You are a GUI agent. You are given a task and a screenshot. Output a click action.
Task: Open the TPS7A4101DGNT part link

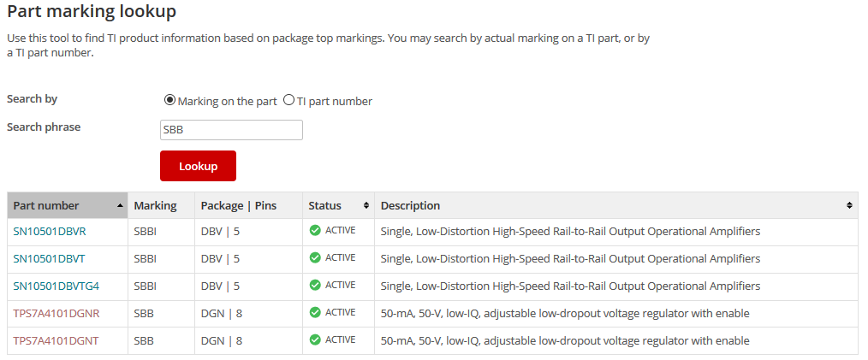coord(55,340)
